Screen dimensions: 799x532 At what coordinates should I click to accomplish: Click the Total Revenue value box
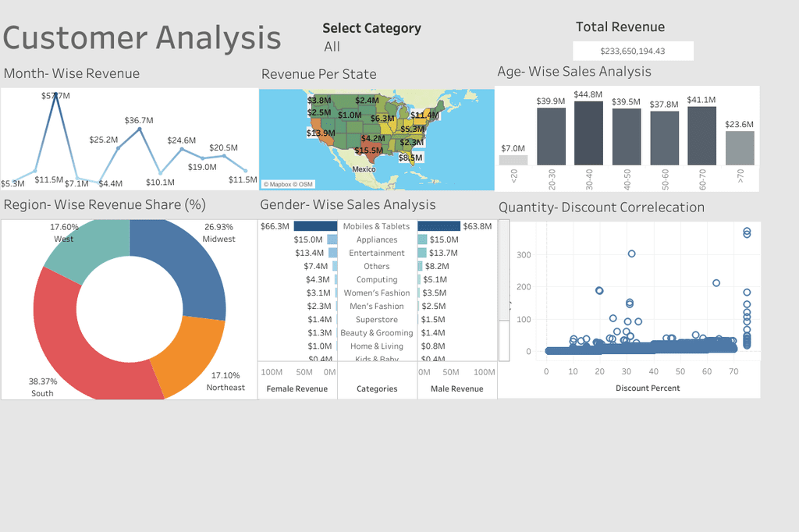(x=633, y=51)
